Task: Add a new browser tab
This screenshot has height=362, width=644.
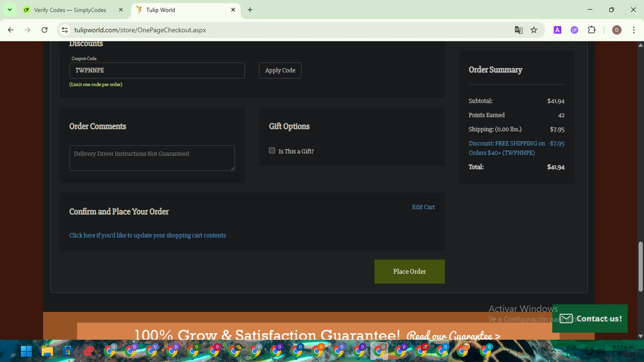Action: point(250,9)
